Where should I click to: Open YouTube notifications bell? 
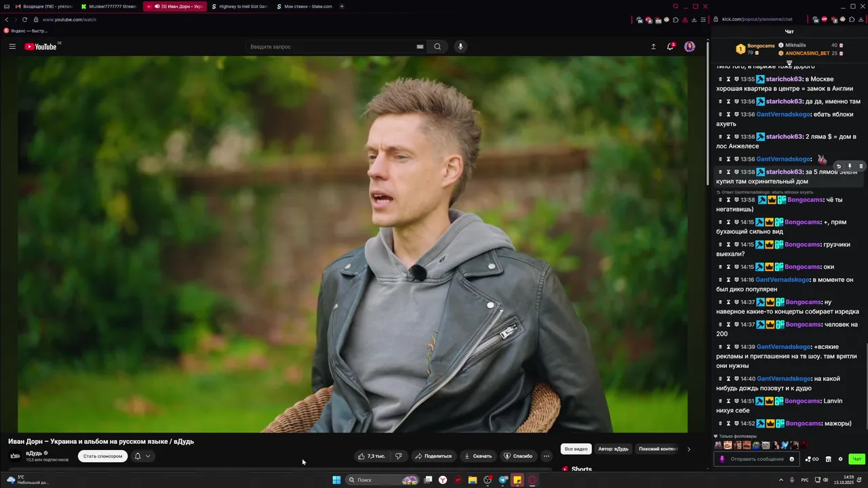click(671, 47)
